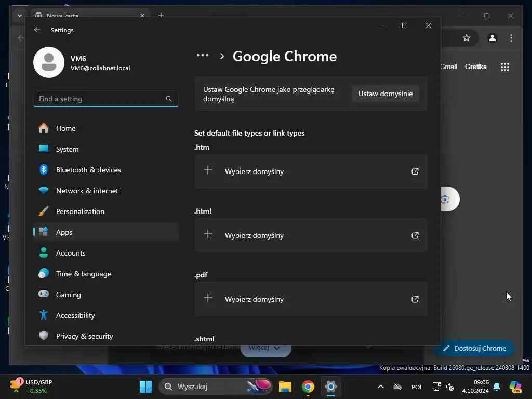Close the Nowa karta tab in Chrome
532x399 pixels.
click(142, 15)
